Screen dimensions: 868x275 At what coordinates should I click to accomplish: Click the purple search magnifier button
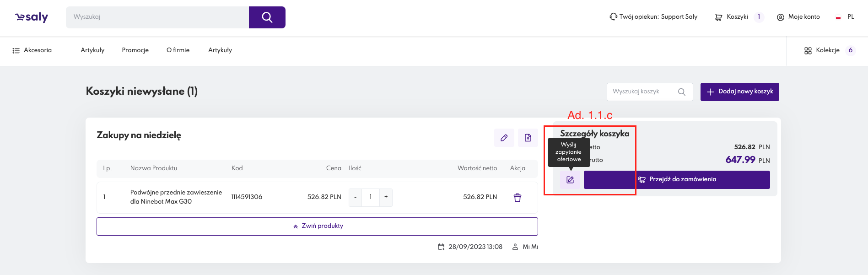[267, 17]
